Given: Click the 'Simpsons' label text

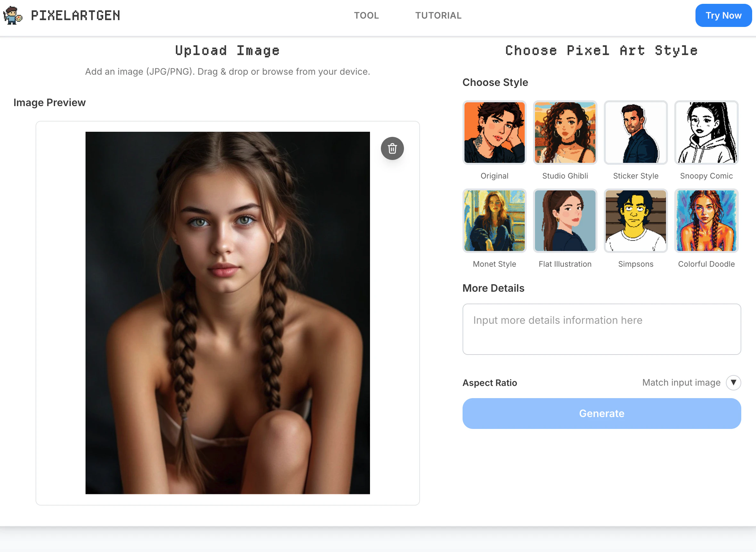Looking at the screenshot, I should point(636,264).
